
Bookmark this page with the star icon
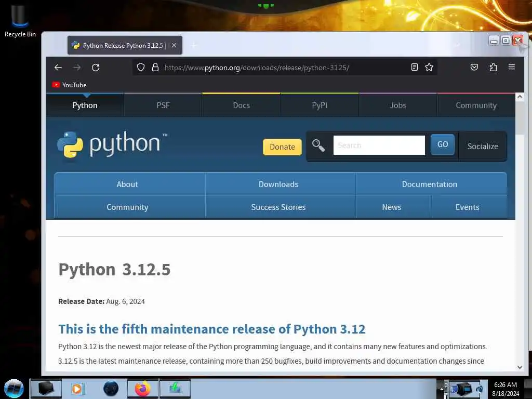point(429,67)
